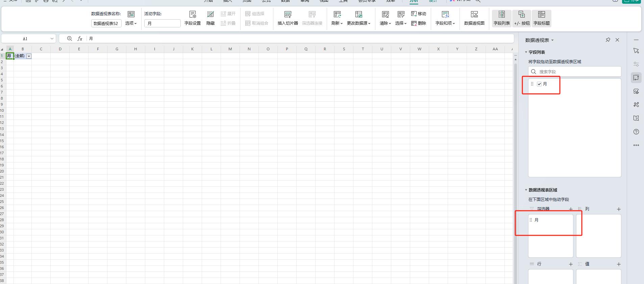The image size is (644, 284).
Task: Open the 数据透视图 pivot chart tool
Action: coord(474,18)
